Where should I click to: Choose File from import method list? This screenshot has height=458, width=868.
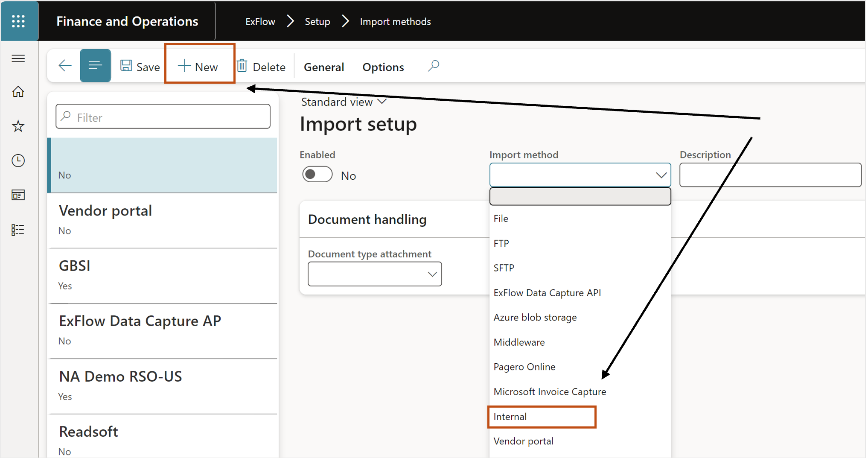(x=580, y=219)
